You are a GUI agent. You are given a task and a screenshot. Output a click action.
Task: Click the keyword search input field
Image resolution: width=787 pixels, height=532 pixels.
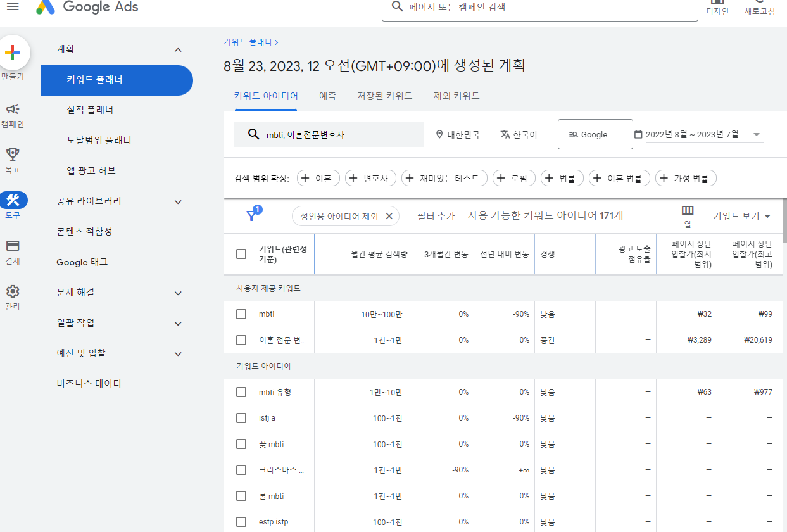[329, 134]
